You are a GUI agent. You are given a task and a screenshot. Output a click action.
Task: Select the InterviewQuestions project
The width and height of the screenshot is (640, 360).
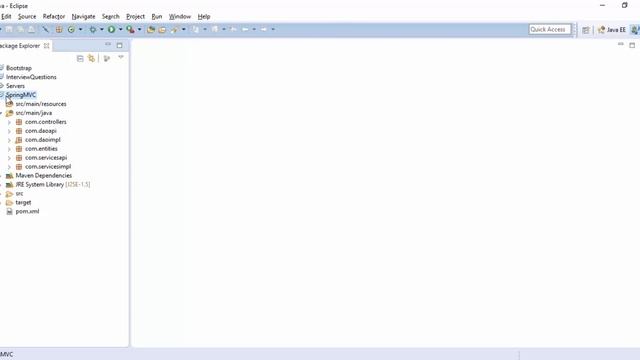(31, 77)
